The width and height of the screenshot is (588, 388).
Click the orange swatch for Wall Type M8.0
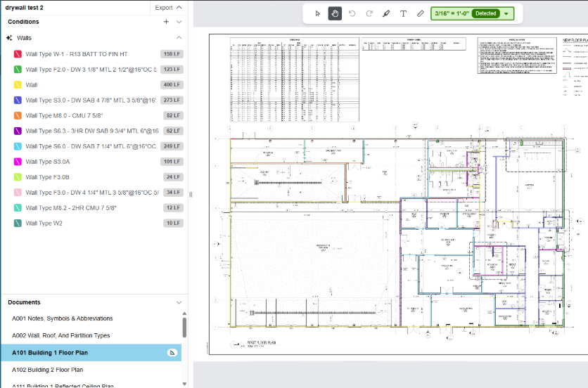(x=18, y=115)
